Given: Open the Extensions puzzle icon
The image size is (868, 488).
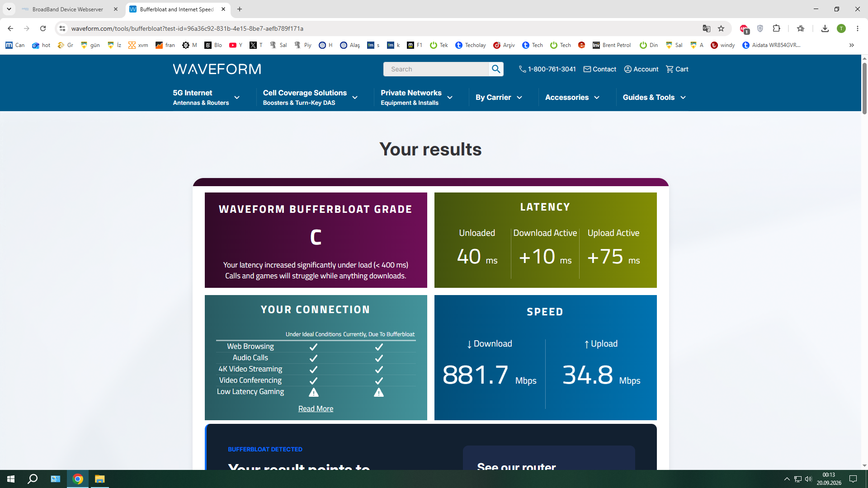Looking at the screenshot, I should point(776,28).
